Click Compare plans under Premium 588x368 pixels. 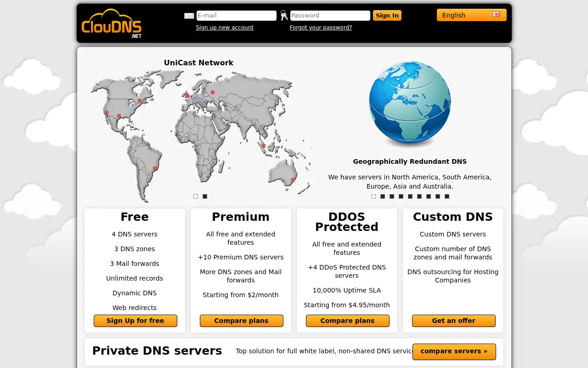coord(242,321)
